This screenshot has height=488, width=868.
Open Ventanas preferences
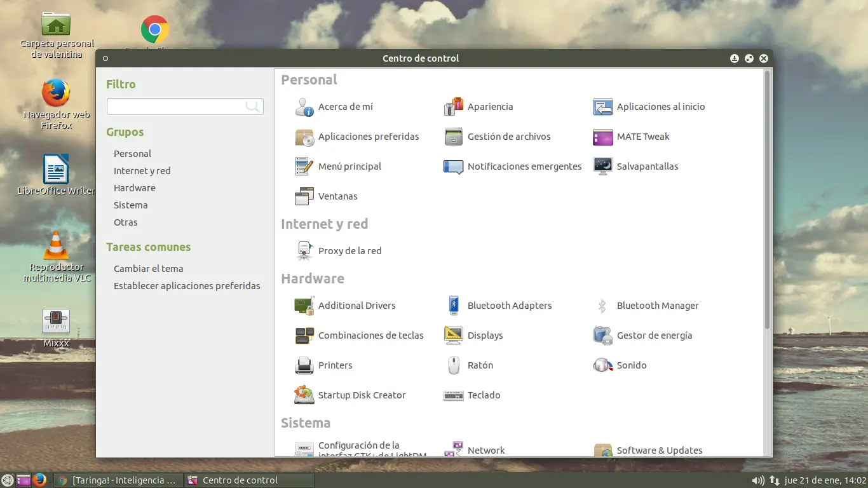326,196
